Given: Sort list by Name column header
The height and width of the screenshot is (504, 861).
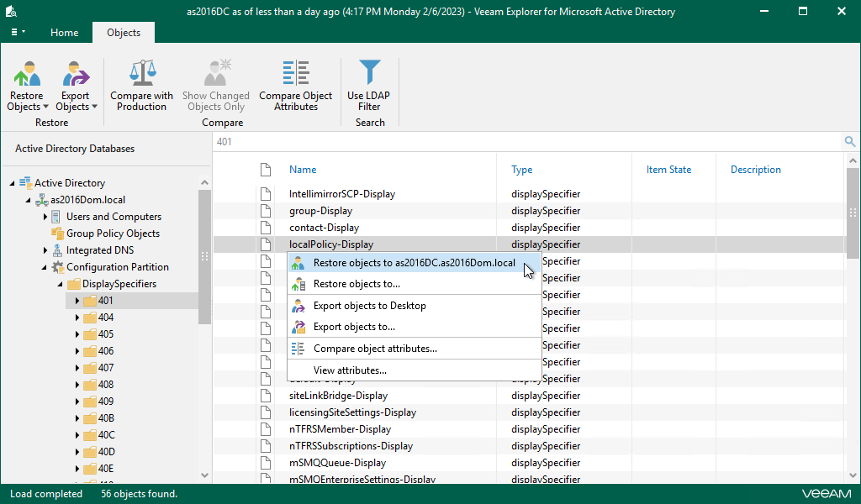Looking at the screenshot, I should [x=303, y=170].
